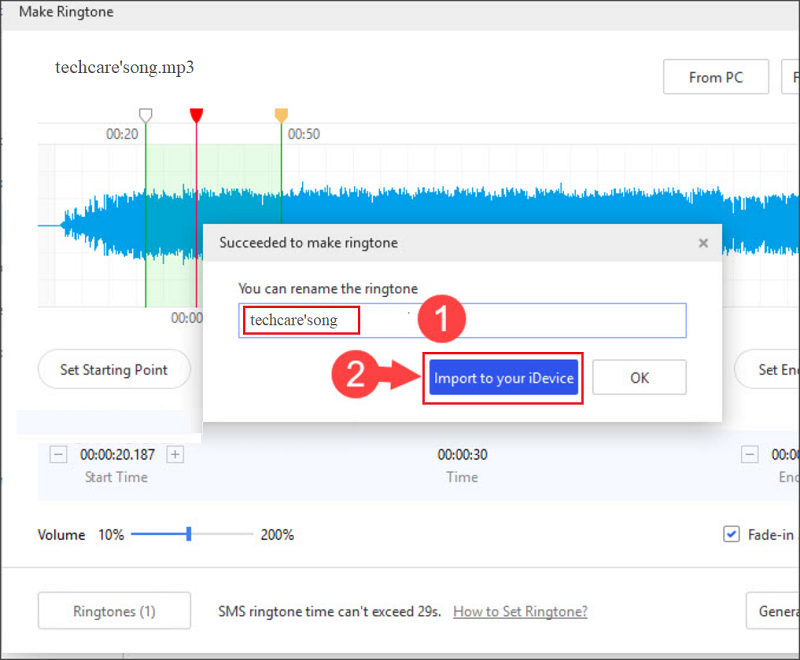
Task: Confirm the dialog with OK
Action: pos(639,378)
